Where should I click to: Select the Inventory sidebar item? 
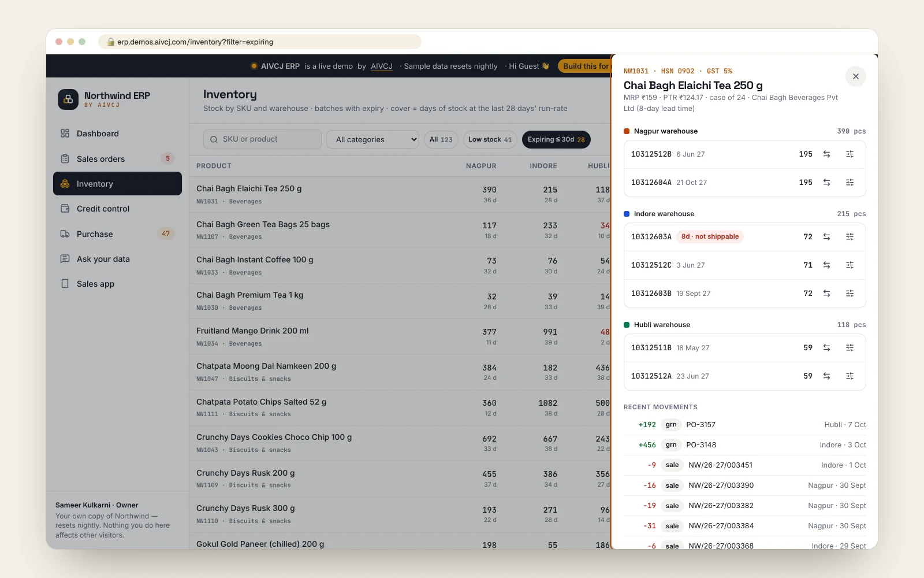(x=117, y=184)
